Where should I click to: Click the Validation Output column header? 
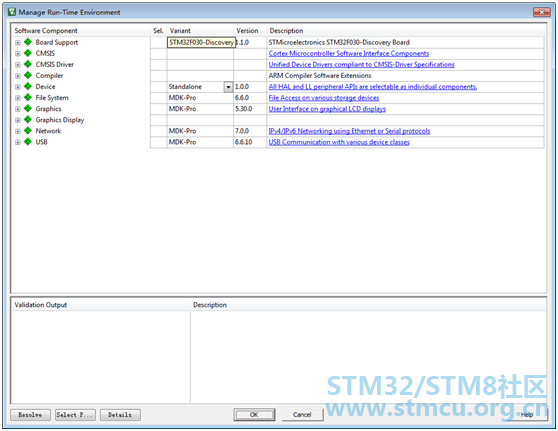101,305
